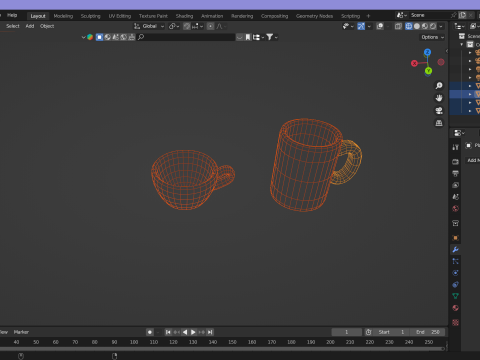This screenshot has height=360, width=480.
Task: Toggle snapping magnet in viewport header
Action: pyautogui.click(x=187, y=26)
